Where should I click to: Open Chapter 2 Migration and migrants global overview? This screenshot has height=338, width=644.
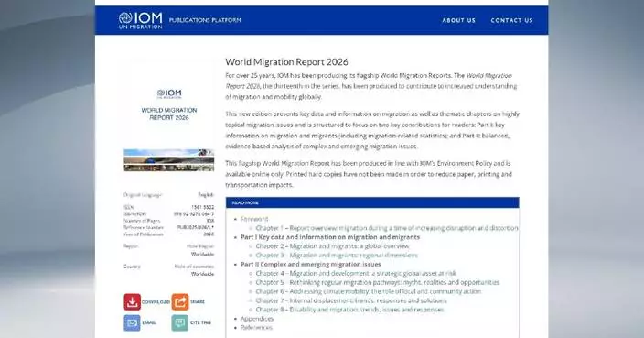pyautogui.click(x=332, y=246)
